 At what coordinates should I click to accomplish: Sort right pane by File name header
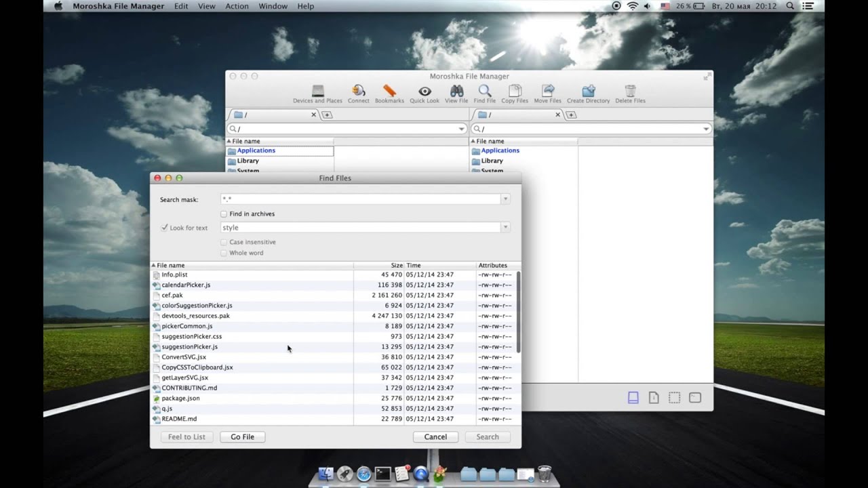(x=524, y=141)
